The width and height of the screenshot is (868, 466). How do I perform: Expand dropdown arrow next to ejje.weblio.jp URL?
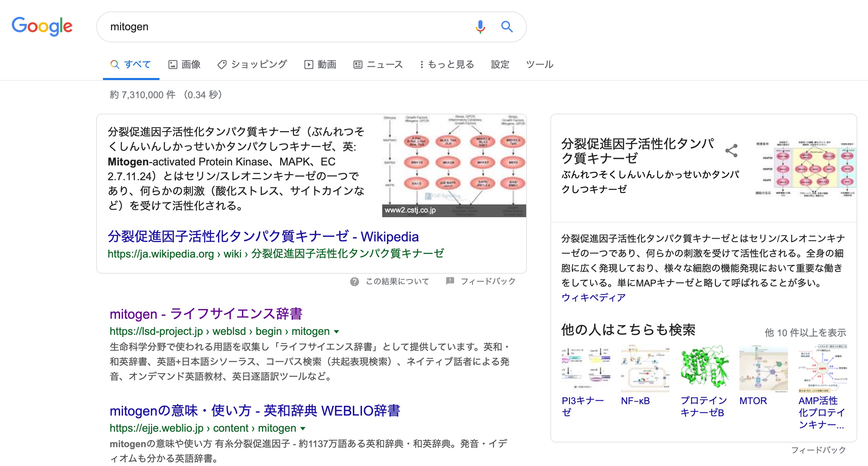(x=302, y=429)
